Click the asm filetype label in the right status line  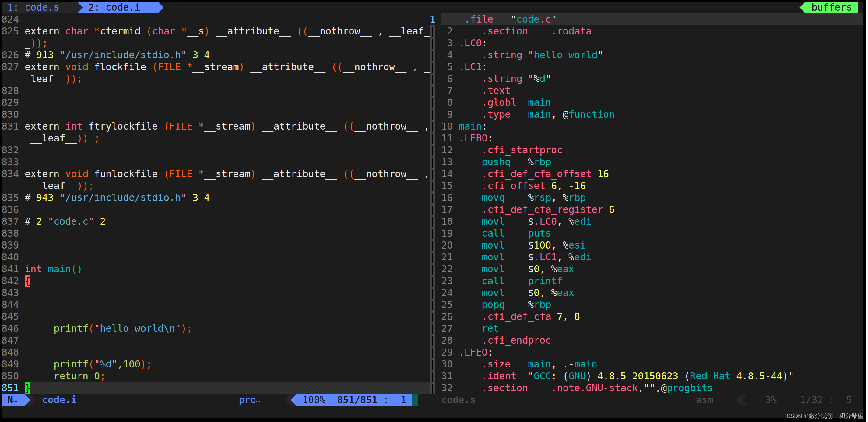coord(704,400)
